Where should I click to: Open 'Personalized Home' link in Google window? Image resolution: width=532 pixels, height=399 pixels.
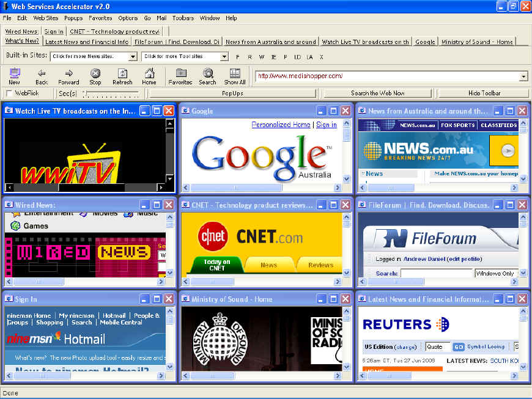tap(281, 125)
